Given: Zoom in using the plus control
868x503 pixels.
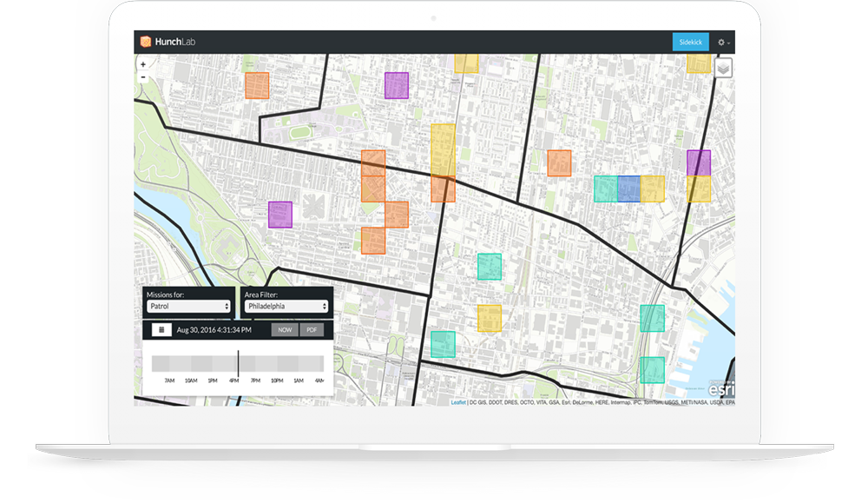Looking at the screenshot, I should pyautogui.click(x=141, y=64).
